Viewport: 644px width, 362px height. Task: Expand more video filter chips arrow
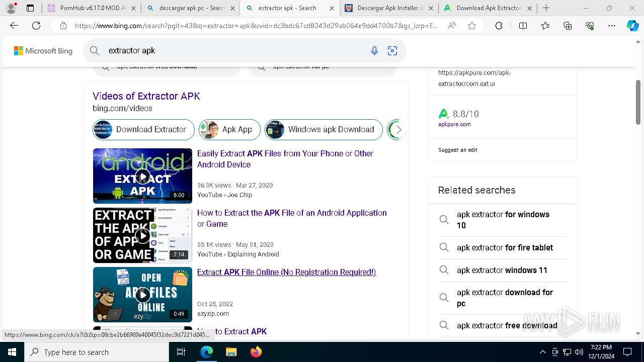(x=398, y=130)
